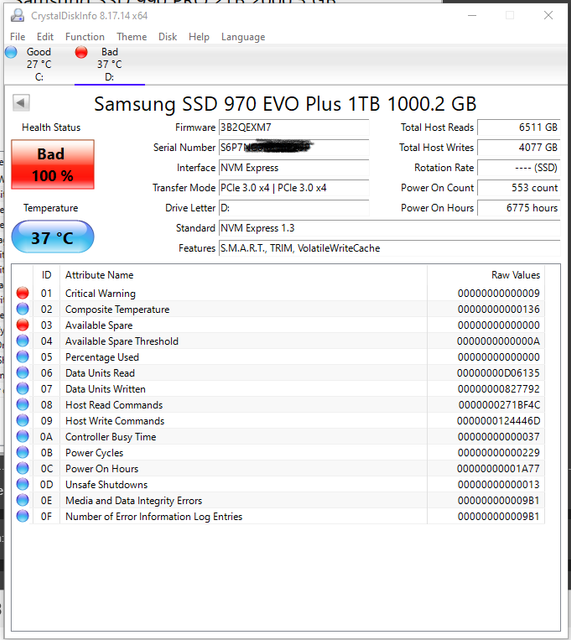Screen dimensions: 571x640
Task: Click the status icon for Host Read Commands
Action: 23,404
